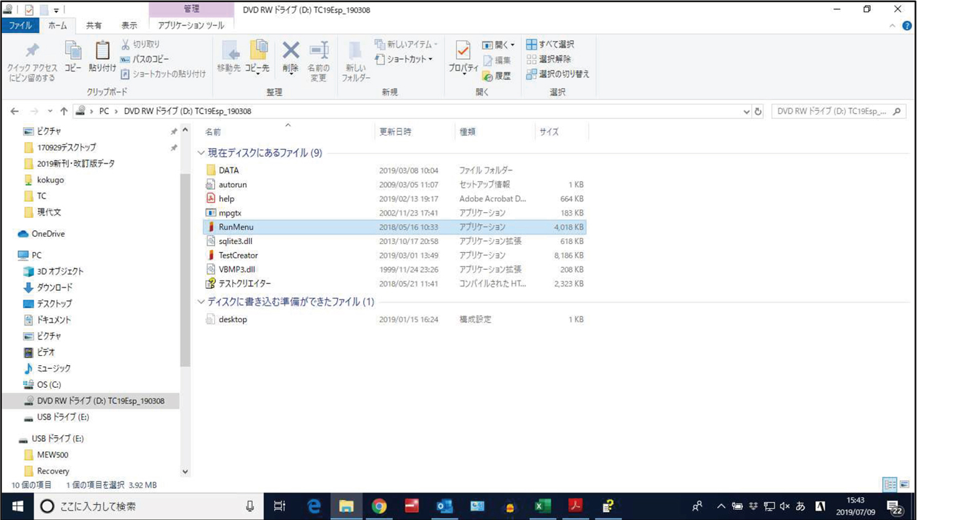Click Select All (すべて選択) icon
The width and height of the screenshot is (980, 520).
(531, 44)
